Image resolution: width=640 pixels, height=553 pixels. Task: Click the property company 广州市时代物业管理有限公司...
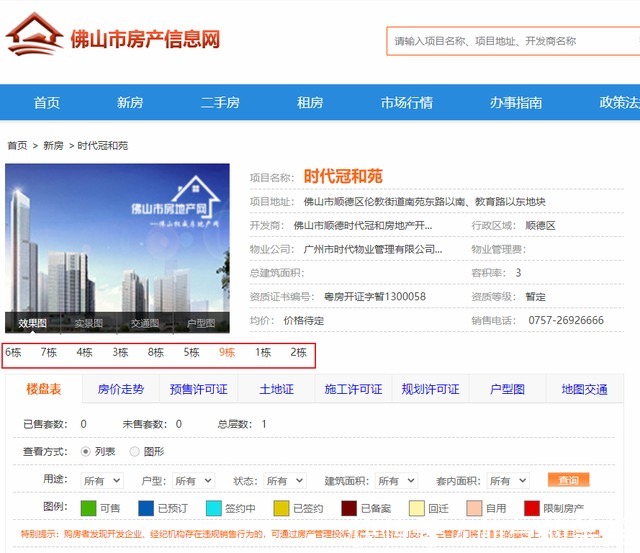tap(373, 249)
